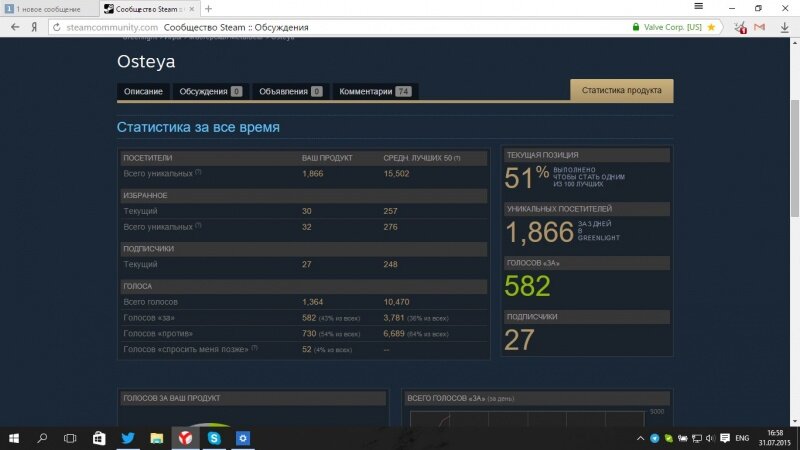Click the bookmark star in address bar
Viewport: 800px width, 450px height.
pos(711,27)
